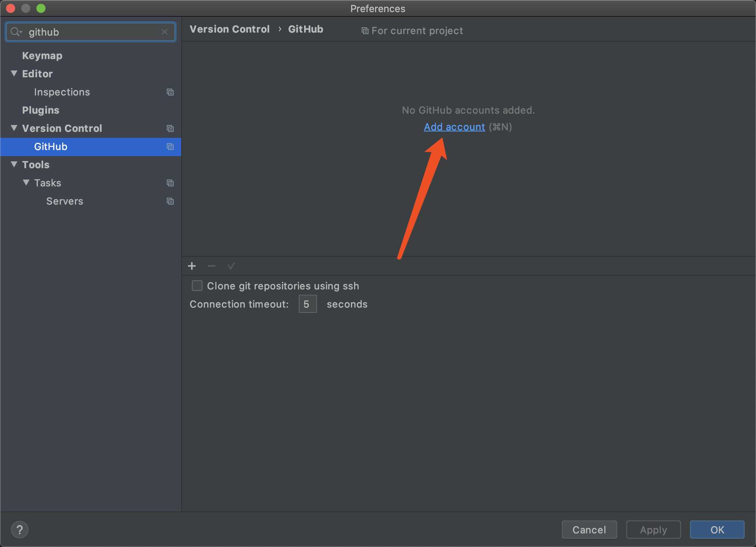Click project-level icon on Inspections row
The image size is (756, 547).
[170, 92]
